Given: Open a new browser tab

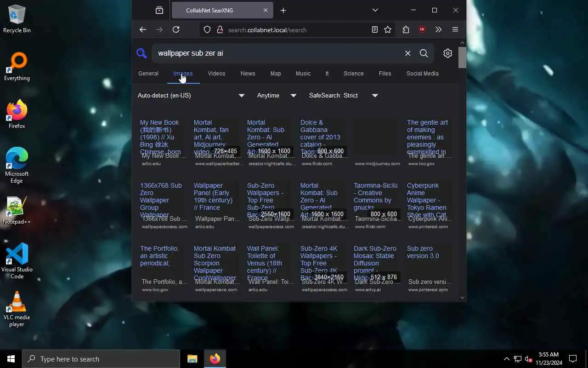Looking at the screenshot, I should (283, 10).
